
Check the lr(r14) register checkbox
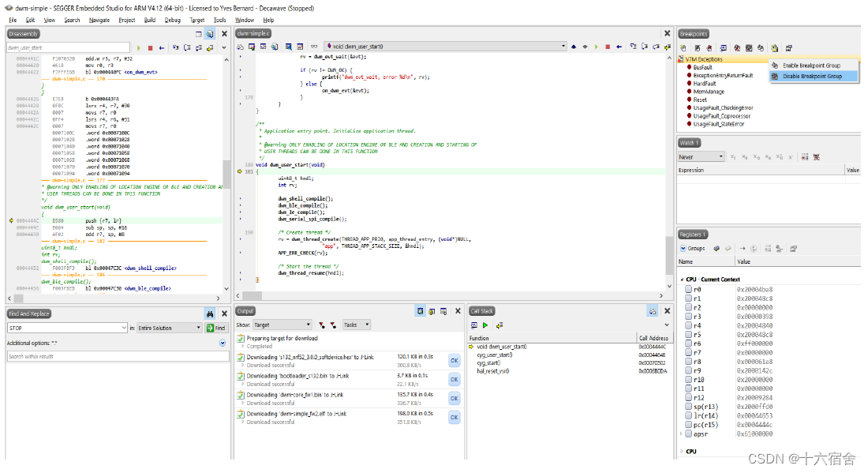coord(689,416)
